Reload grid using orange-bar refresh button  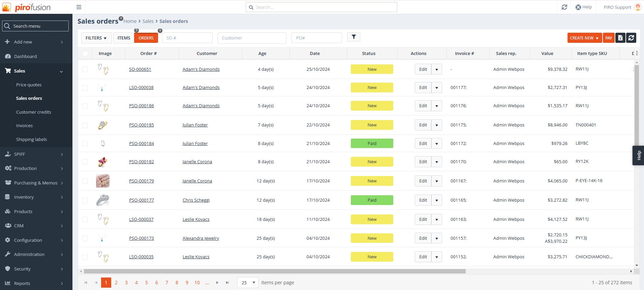pyautogui.click(x=631, y=38)
